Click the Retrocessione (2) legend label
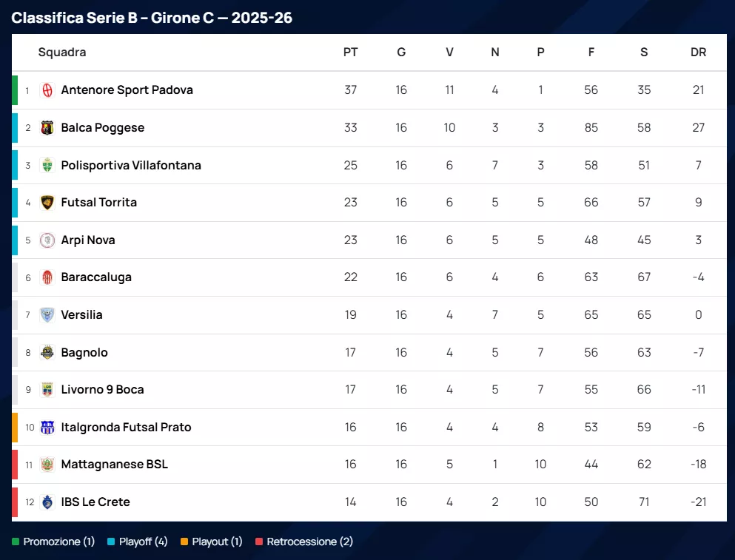The width and height of the screenshot is (735, 560). pos(309,542)
